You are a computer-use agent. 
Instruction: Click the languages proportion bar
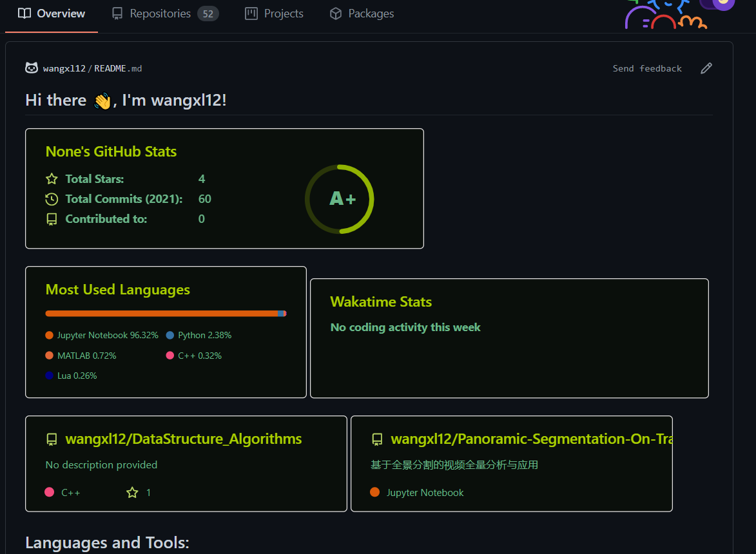point(166,314)
